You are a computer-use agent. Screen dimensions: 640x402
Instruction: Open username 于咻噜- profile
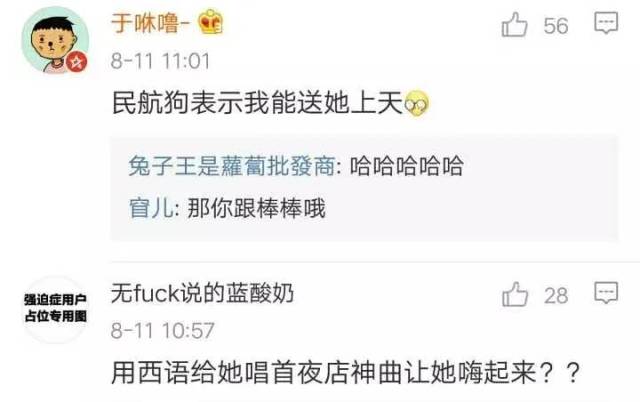[151, 22]
